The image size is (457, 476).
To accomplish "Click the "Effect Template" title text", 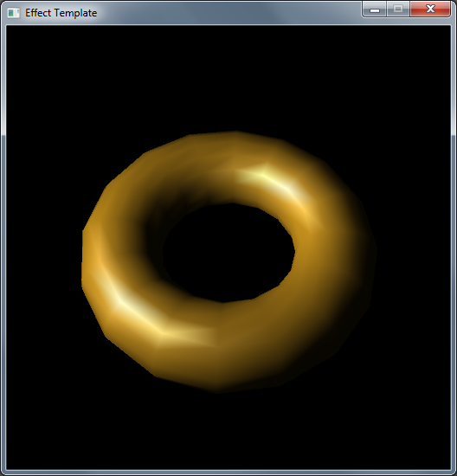I will 61,13.
